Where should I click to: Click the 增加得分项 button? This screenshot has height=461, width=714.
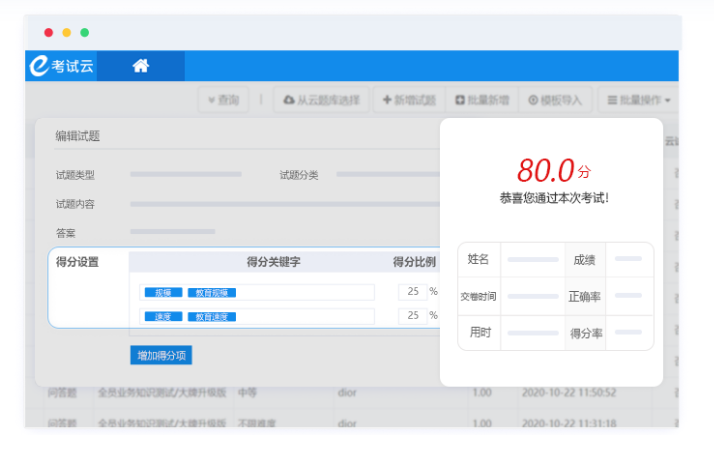(x=160, y=355)
